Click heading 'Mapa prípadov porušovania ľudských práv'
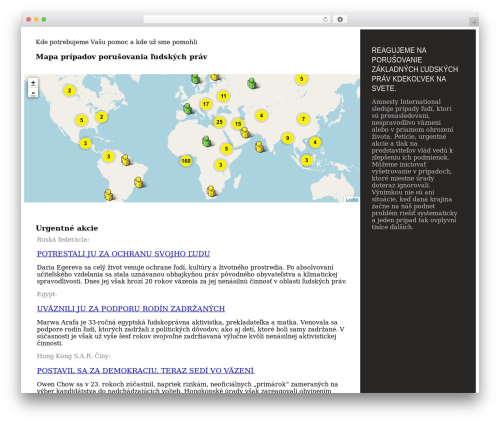 click(121, 57)
